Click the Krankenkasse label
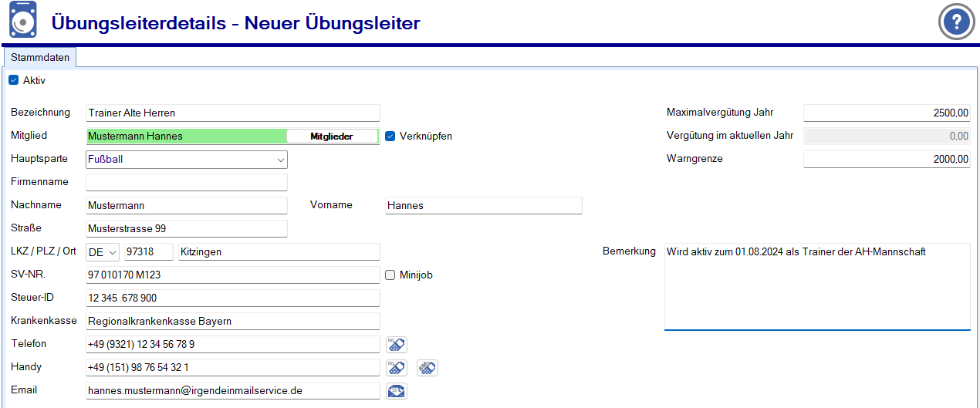The image size is (980, 408). point(43,321)
